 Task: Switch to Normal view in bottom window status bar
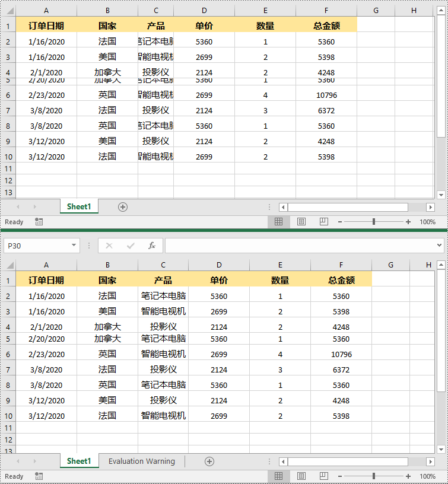(278, 476)
